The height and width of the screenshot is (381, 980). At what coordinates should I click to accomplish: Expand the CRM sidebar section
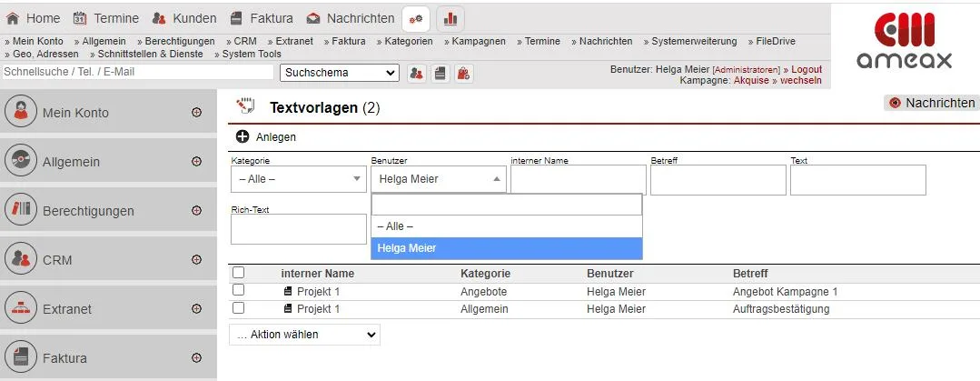(x=196, y=260)
